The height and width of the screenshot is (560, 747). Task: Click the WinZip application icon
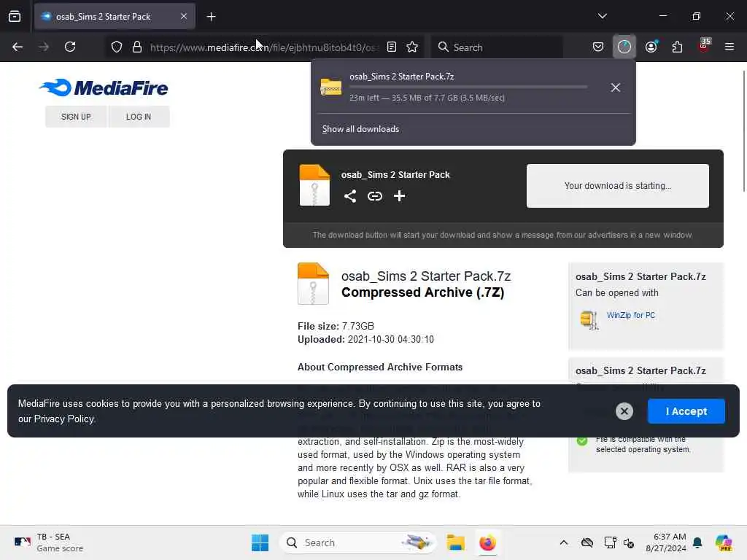589,319
